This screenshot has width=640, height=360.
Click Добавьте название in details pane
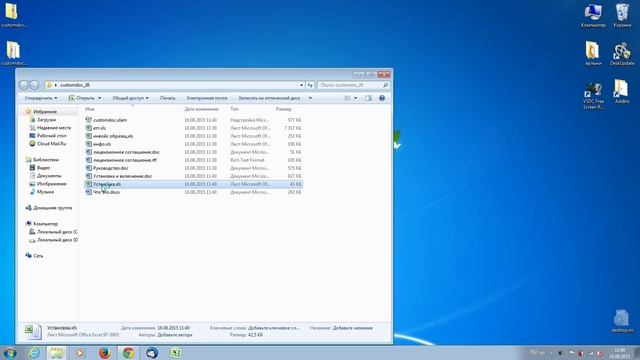[x=353, y=328]
